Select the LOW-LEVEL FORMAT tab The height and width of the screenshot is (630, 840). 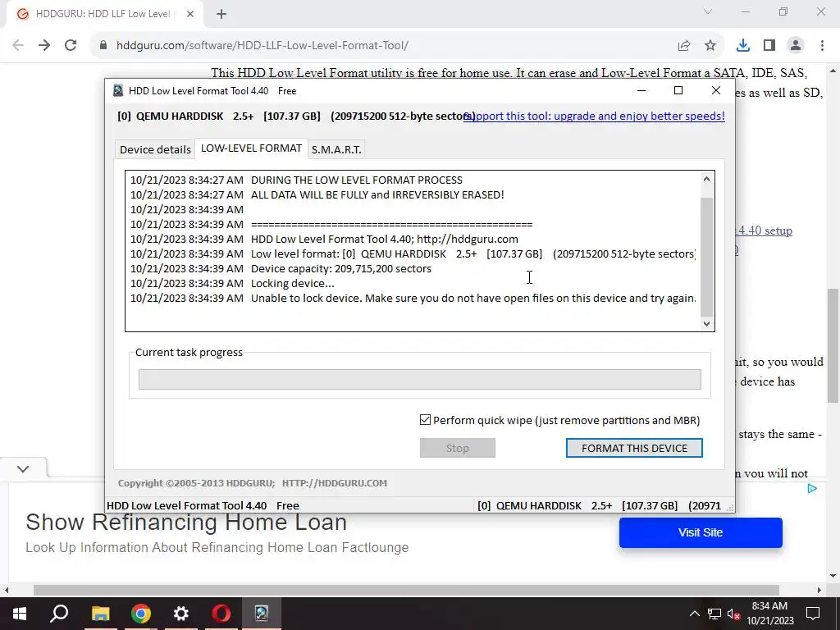pos(251,148)
